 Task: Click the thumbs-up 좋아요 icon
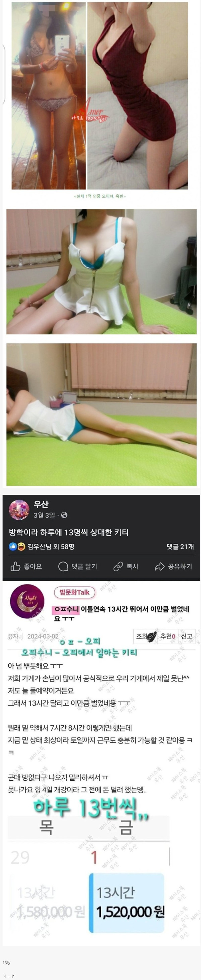click(x=15, y=567)
